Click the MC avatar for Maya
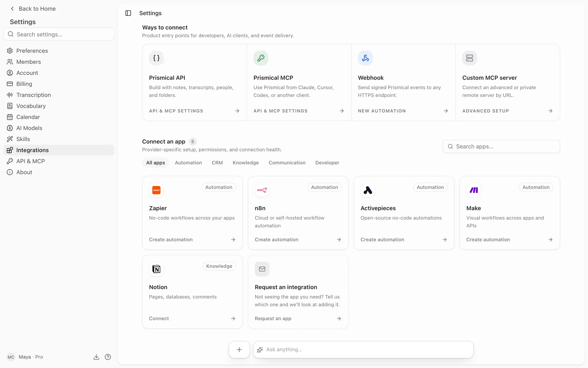 (11, 357)
